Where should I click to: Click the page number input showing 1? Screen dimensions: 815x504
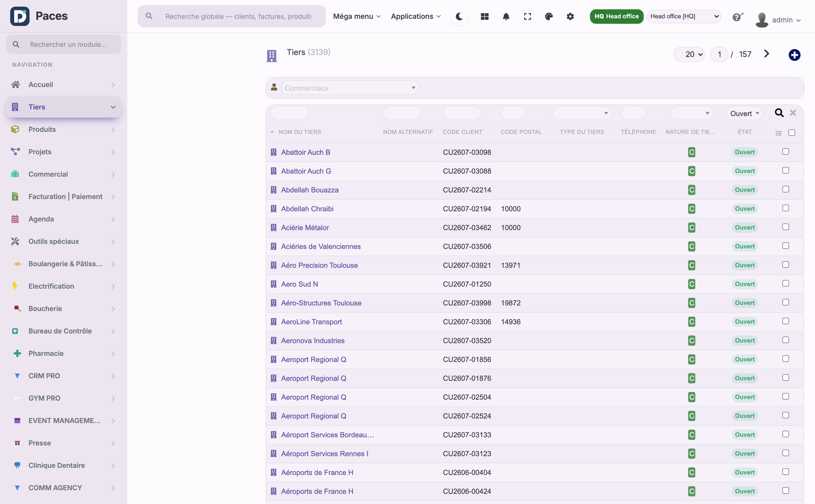coord(719,54)
